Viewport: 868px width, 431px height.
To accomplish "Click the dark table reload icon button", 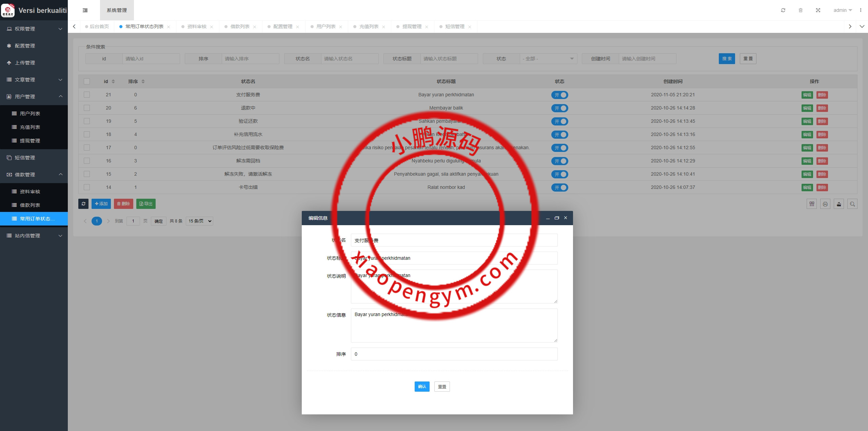I will (x=83, y=204).
